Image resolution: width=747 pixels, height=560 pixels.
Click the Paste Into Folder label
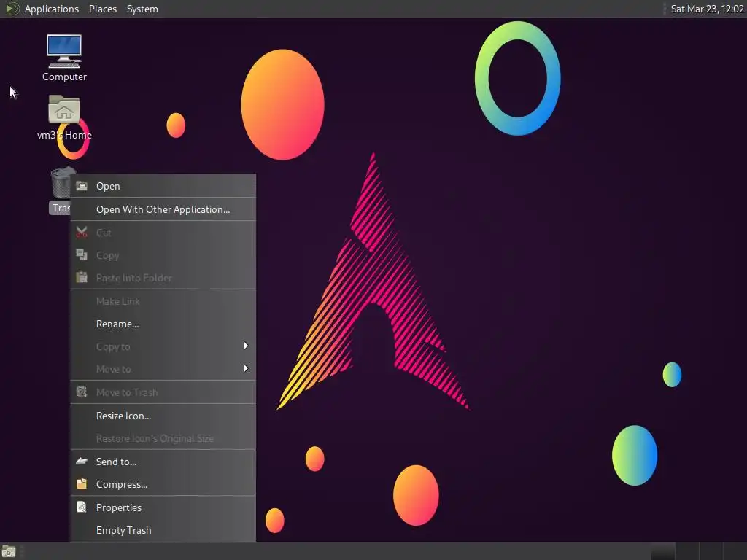pos(134,278)
